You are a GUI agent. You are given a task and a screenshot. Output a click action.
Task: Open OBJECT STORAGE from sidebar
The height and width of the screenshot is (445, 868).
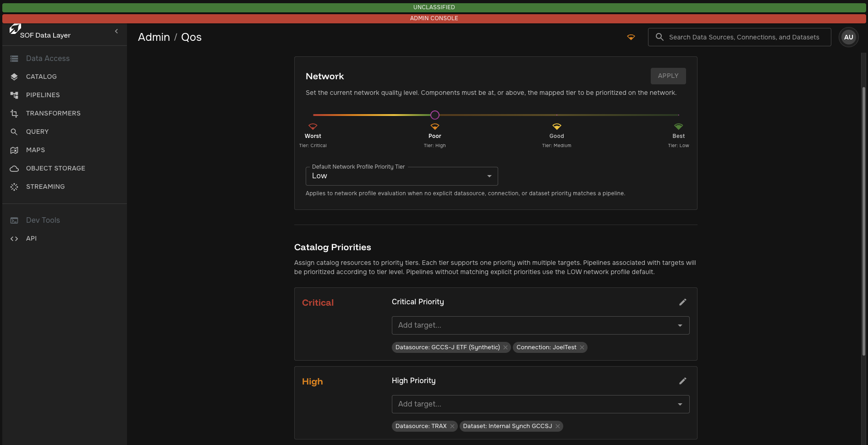click(x=55, y=168)
